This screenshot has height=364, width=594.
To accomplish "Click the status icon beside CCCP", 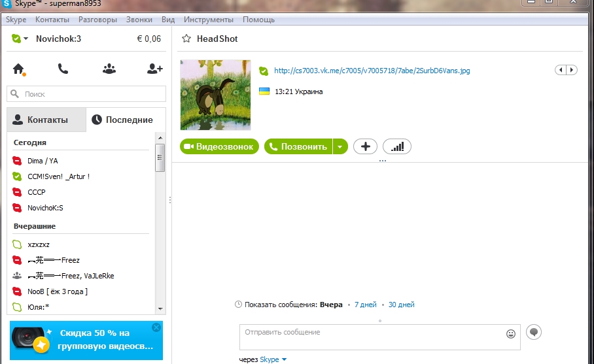I will click(17, 192).
